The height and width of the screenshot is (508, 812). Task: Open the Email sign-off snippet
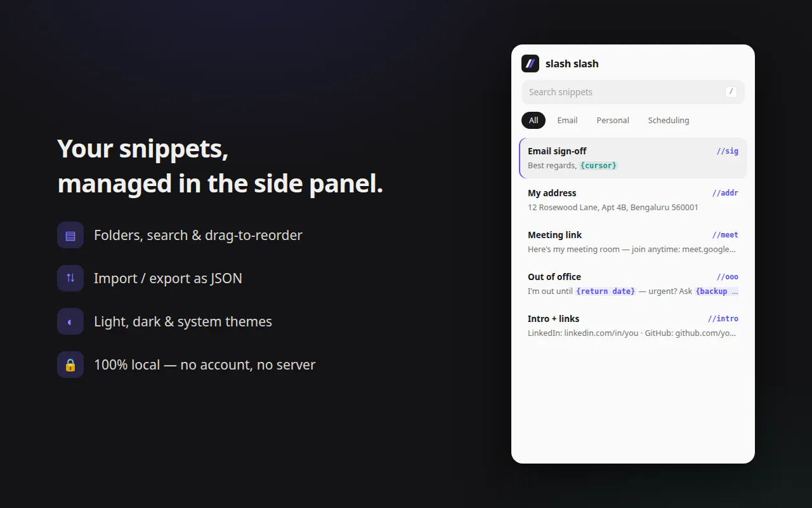click(633, 158)
